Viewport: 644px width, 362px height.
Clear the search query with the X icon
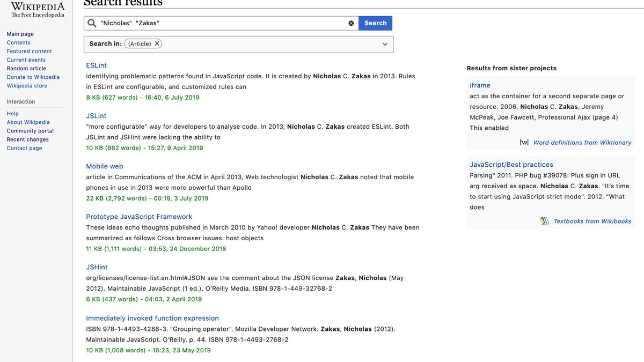point(352,23)
